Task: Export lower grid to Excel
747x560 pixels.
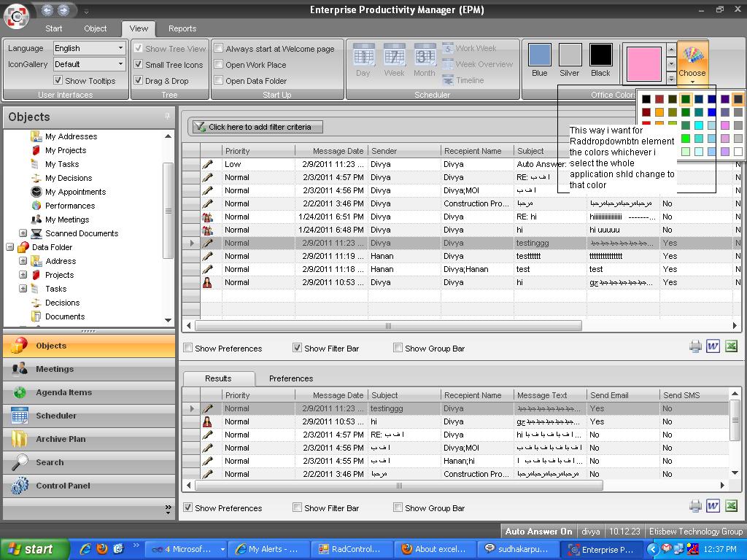Action: [x=731, y=506]
